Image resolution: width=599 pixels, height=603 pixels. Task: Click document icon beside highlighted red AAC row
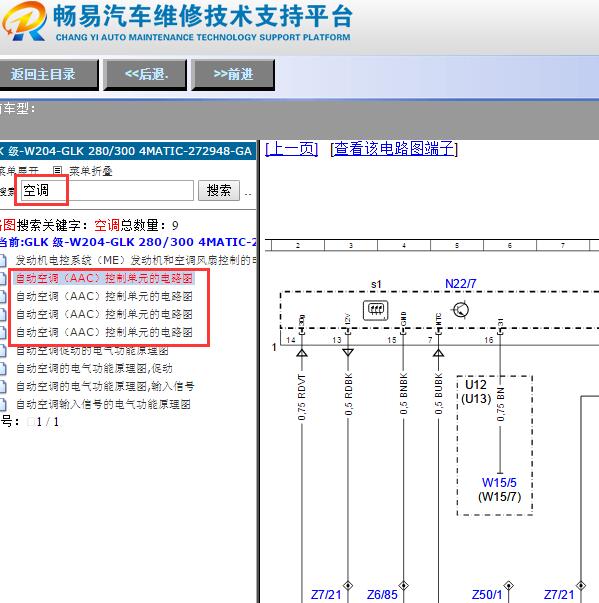click(x=3, y=278)
